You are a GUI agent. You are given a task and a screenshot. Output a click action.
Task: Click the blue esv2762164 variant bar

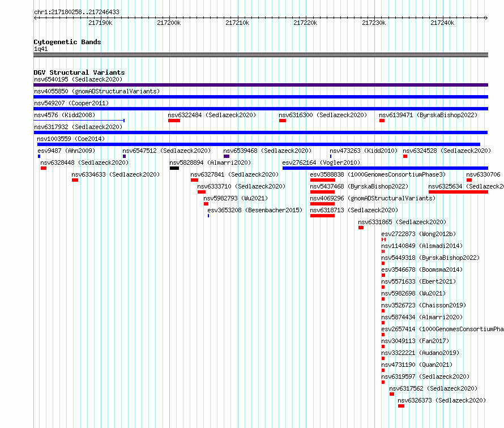(x=385, y=168)
